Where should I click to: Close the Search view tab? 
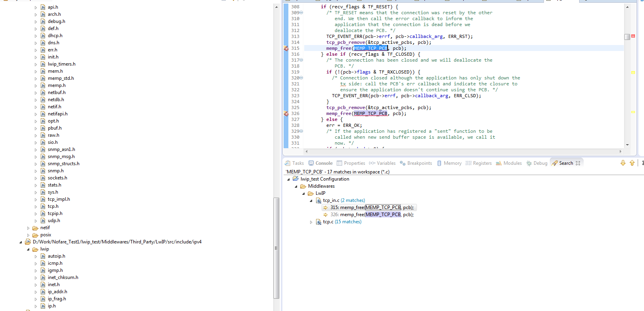[578, 163]
